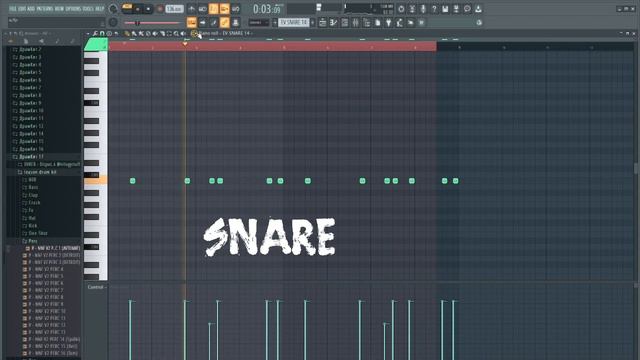Open the ADD menu
Screen dimensions: 640x360
31,9
